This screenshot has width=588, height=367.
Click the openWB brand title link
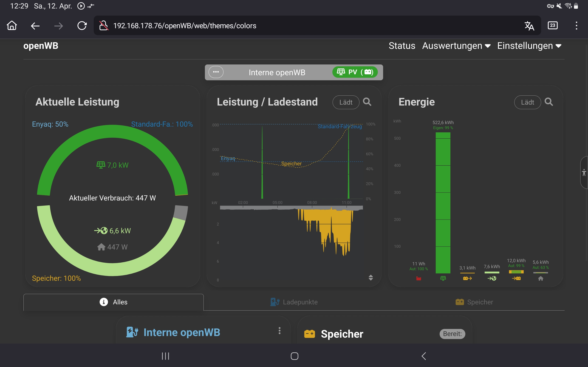click(41, 46)
